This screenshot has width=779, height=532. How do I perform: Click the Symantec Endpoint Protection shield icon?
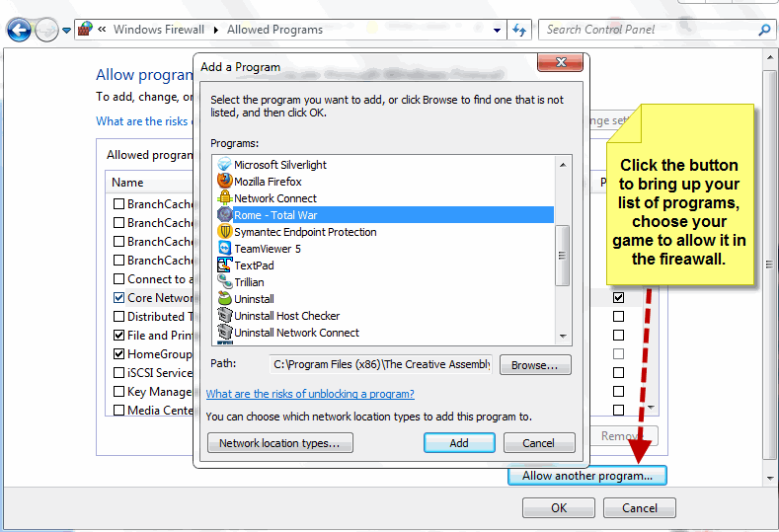224,232
